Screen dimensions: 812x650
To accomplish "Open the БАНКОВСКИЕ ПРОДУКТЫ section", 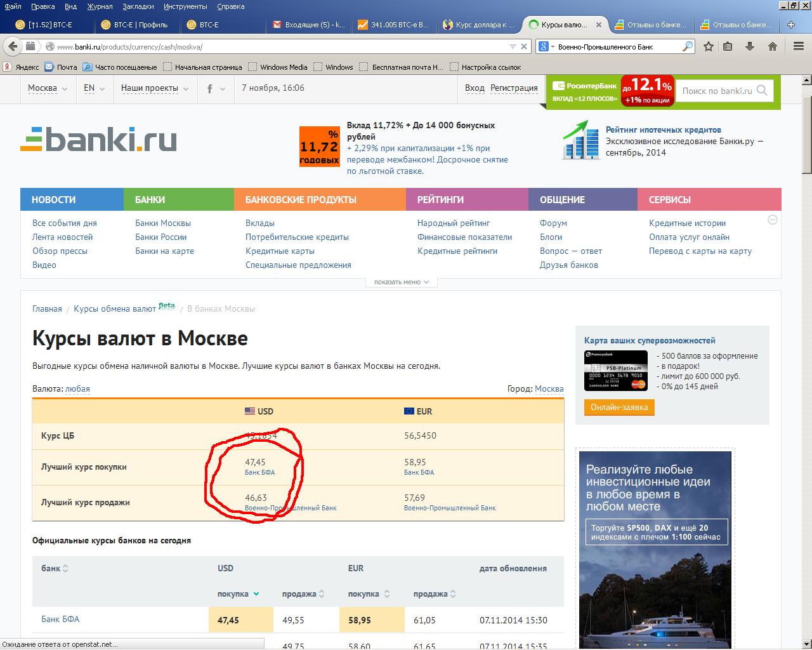I will [x=320, y=199].
